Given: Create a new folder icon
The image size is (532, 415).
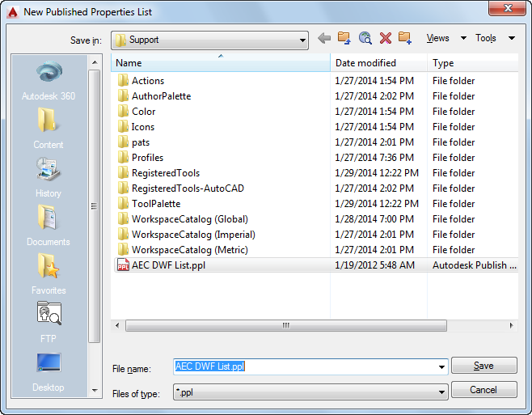Looking at the screenshot, I should (x=405, y=38).
